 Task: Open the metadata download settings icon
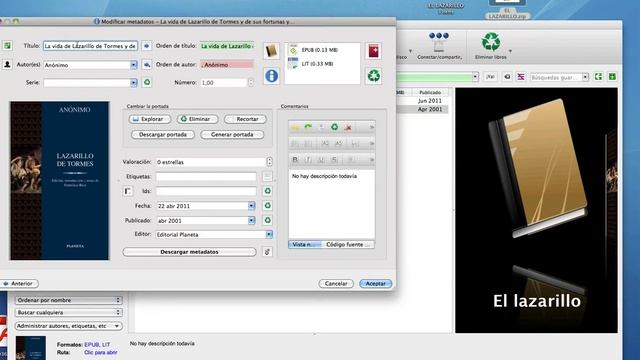click(267, 252)
